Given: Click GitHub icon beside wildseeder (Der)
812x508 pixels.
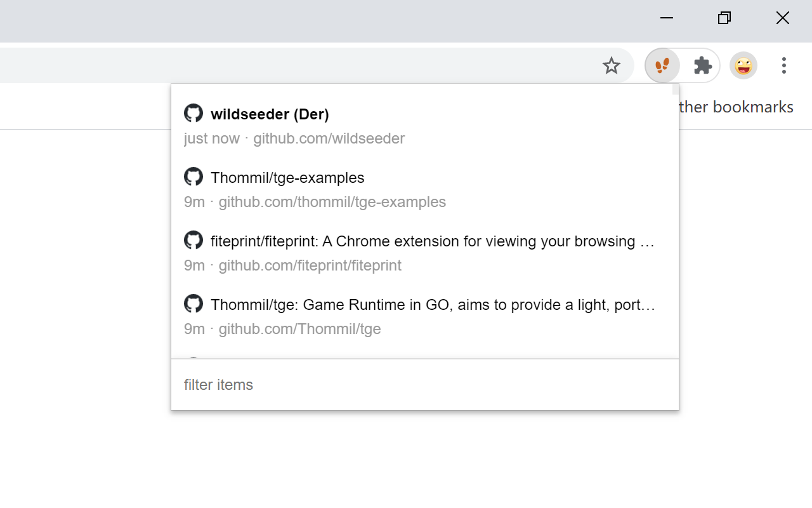Looking at the screenshot, I should [x=193, y=113].
